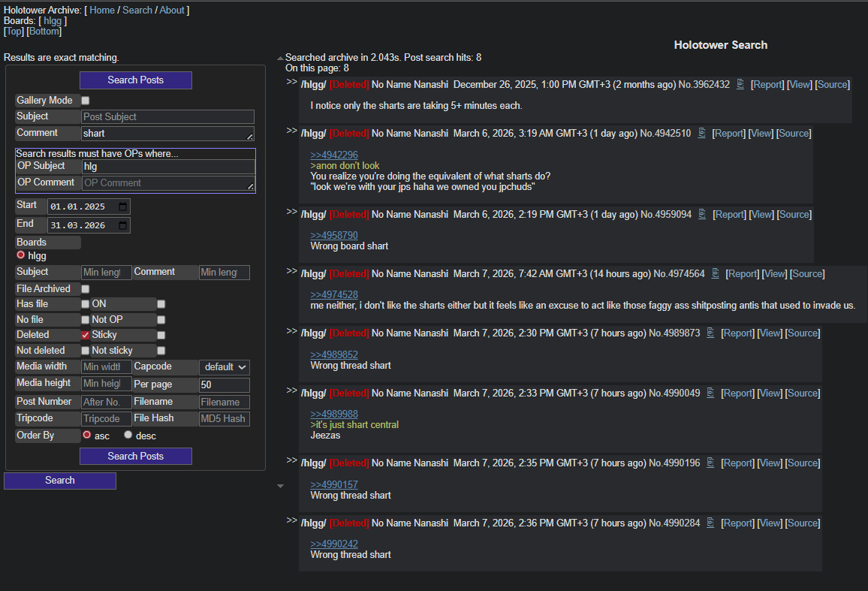Click the copy icon beside post No.4990196

point(710,463)
